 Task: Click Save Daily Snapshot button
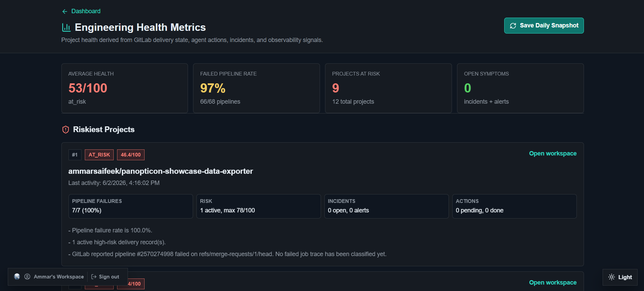point(544,26)
